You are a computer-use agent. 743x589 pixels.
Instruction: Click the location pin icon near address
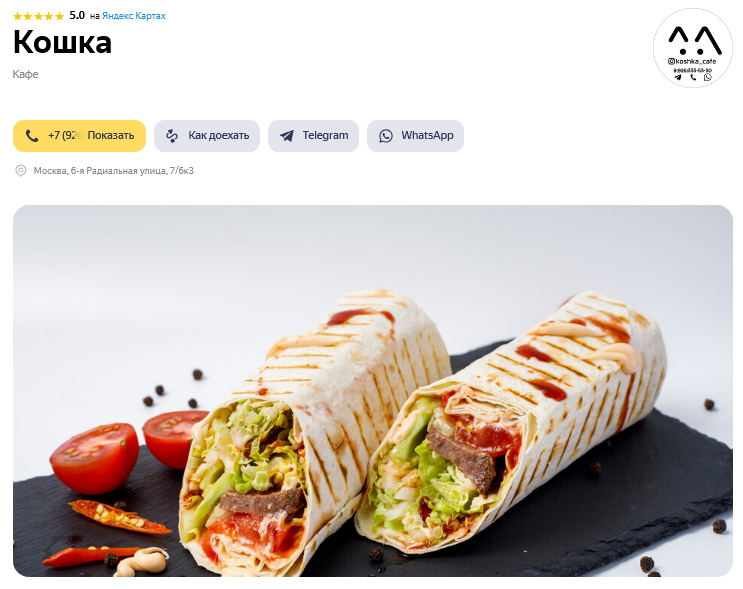coord(21,171)
